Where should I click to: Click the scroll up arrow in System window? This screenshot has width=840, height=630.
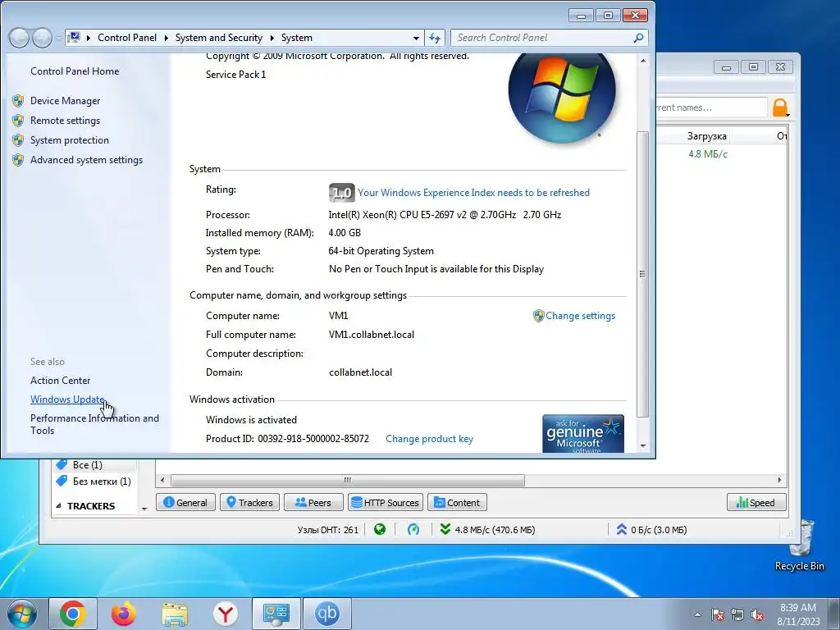tap(643, 61)
